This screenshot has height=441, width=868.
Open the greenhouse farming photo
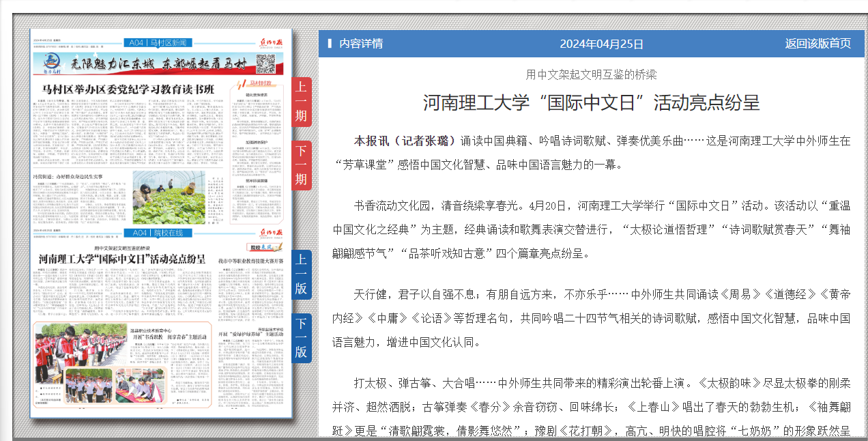click(x=169, y=197)
